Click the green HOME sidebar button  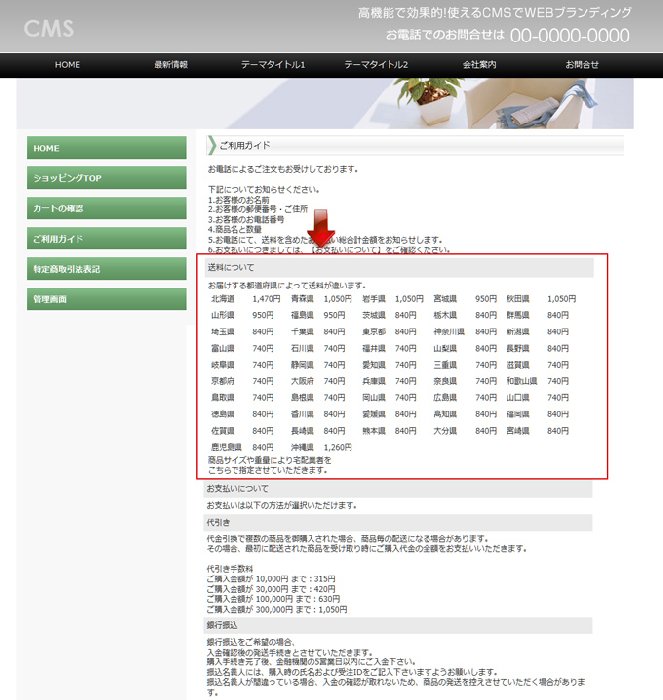pos(106,148)
